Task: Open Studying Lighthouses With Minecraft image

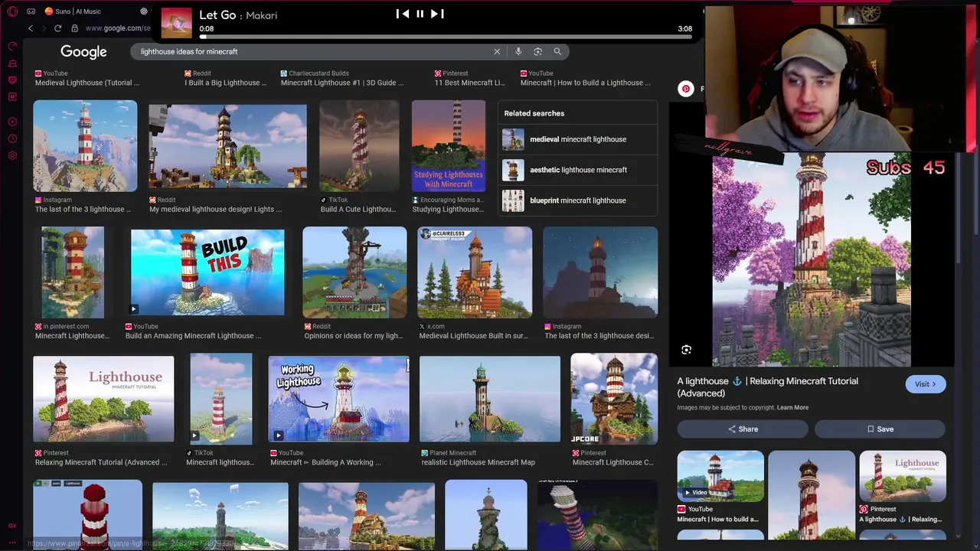Action: (x=449, y=145)
